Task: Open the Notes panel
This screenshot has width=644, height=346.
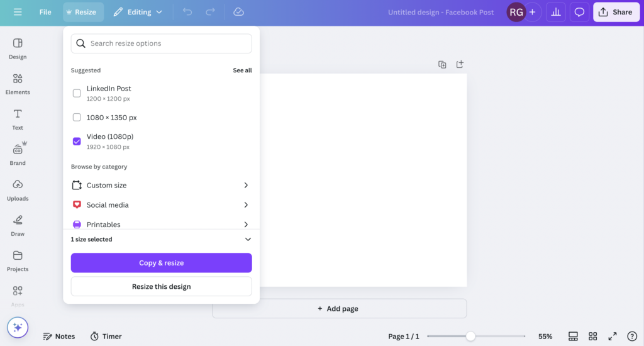Action: [x=59, y=336]
